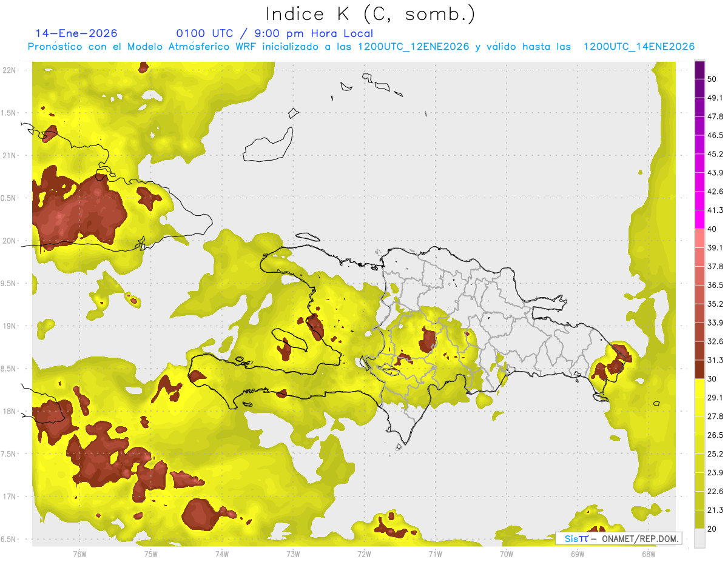This screenshot has width=728, height=562.
Task: Click the gray legend swatch below 20
Action: click(700, 539)
